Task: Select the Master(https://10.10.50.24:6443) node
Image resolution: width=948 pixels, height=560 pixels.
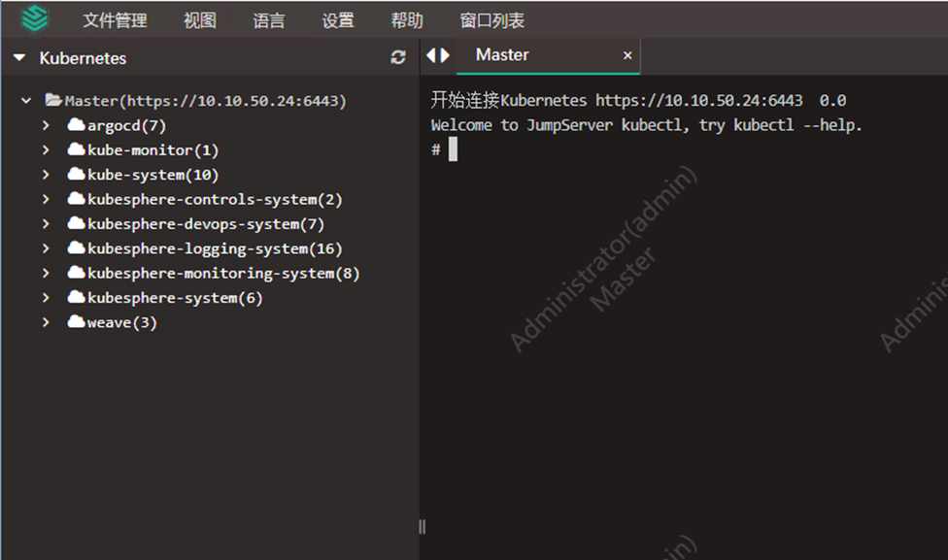Action: [x=206, y=100]
